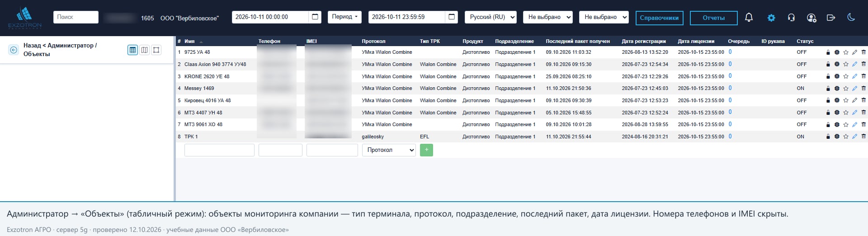
Task: Switch to map view mode
Action: pyautogui.click(x=144, y=50)
